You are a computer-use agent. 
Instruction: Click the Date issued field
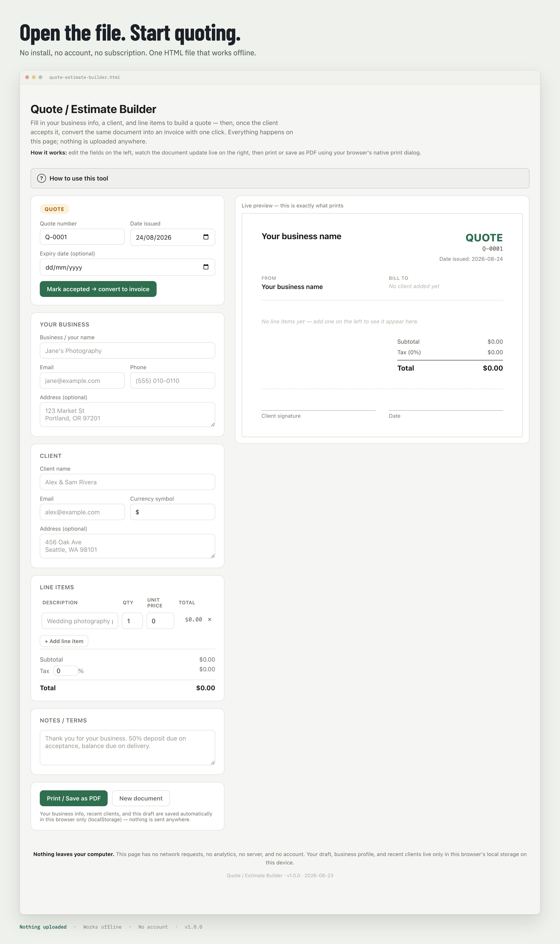[x=172, y=237]
